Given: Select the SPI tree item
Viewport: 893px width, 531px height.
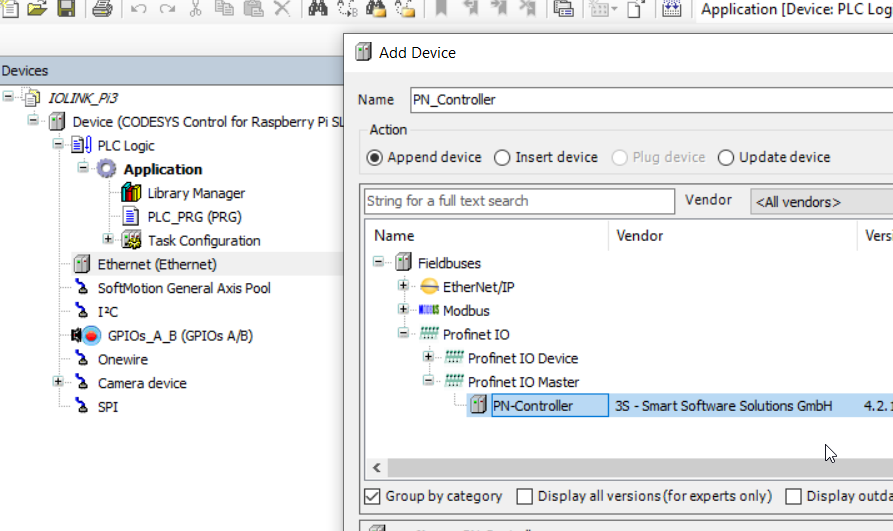Looking at the screenshot, I should [108, 407].
